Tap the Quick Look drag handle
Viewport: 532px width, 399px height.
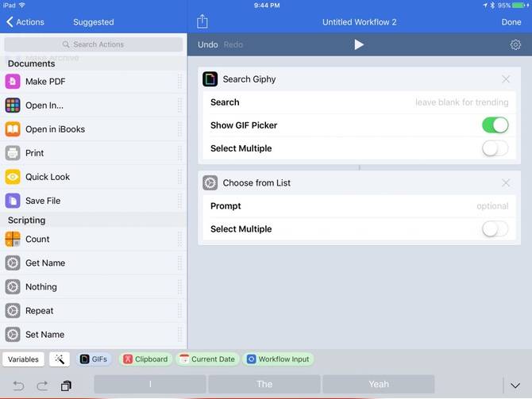[179, 177]
